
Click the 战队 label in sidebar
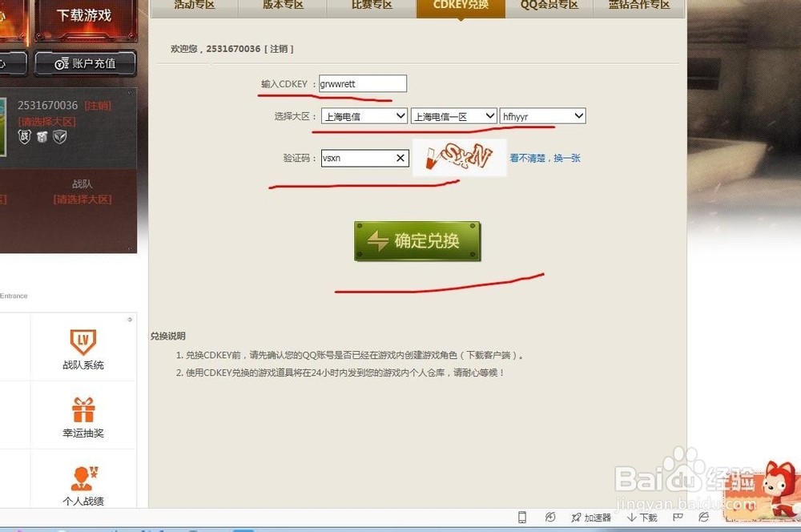coord(83,184)
